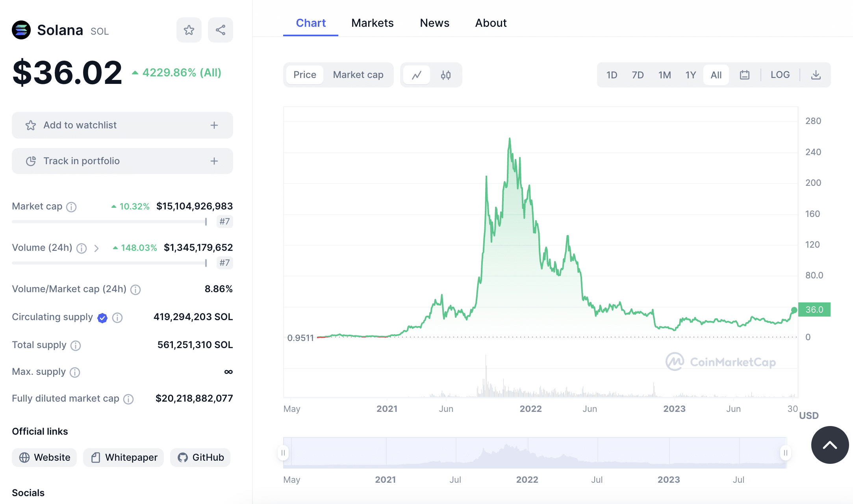The width and height of the screenshot is (853, 504).
Task: Expand Volume (24h) chevron arrow
Action: pyautogui.click(x=96, y=248)
